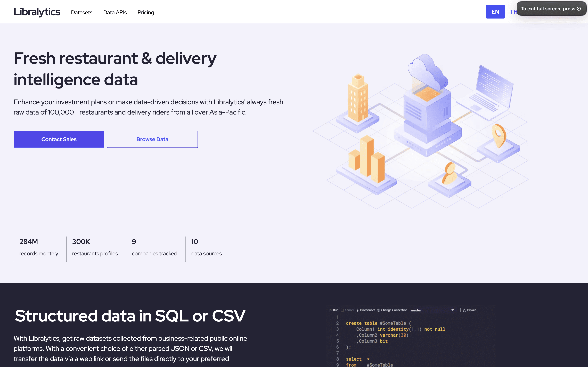Click the Browse Data button
Viewport: 588px width, 367px height.
(x=152, y=139)
